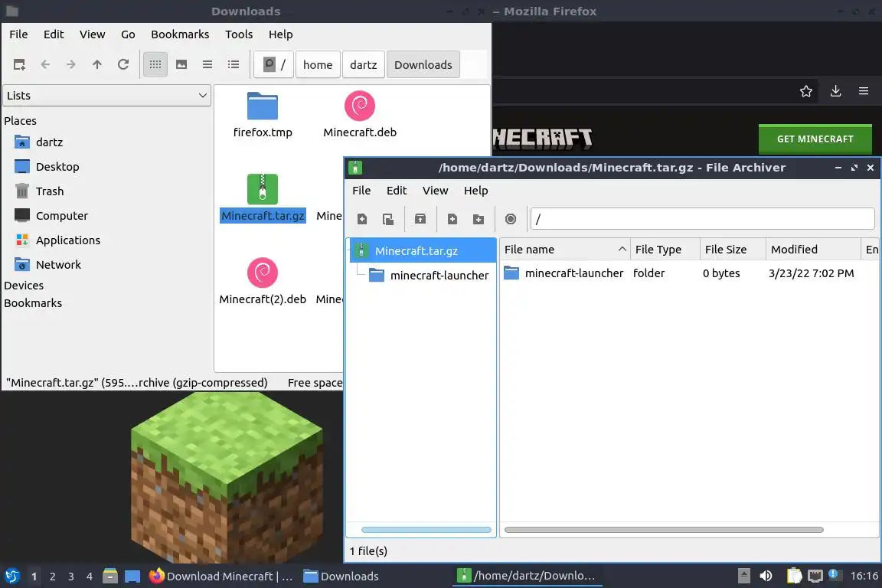The width and height of the screenshot is (882, 588).
Task: Click Download Minecraft Firefox taskbar entry
Action: click(221, 577)
